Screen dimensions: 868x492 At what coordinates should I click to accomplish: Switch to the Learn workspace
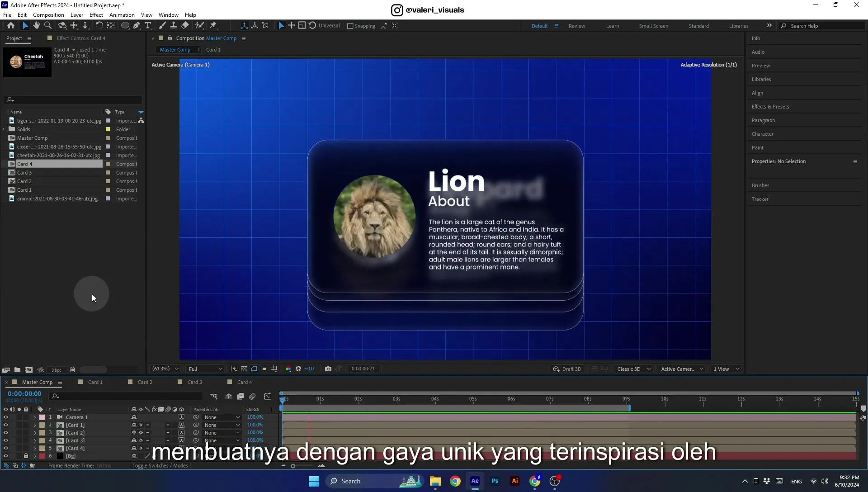click(613, 26)
